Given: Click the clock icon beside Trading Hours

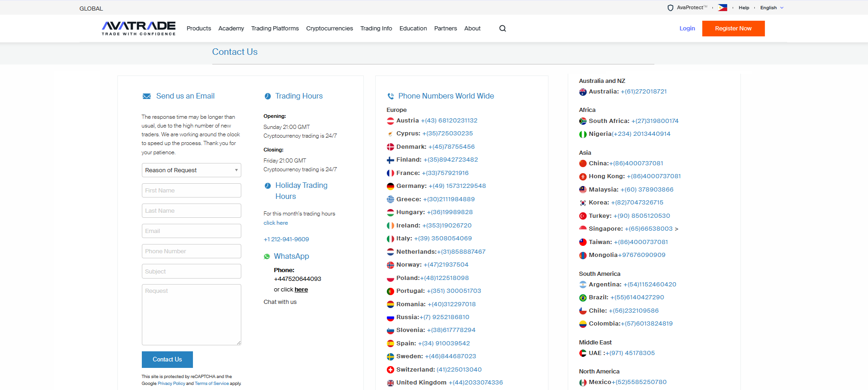Looking at the screenshot, I should tap(268, 96).
